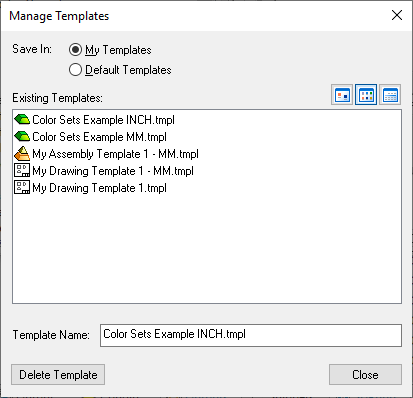Click drawing icon of My Drawing Template 1.tmpl

tap(22, 187)
